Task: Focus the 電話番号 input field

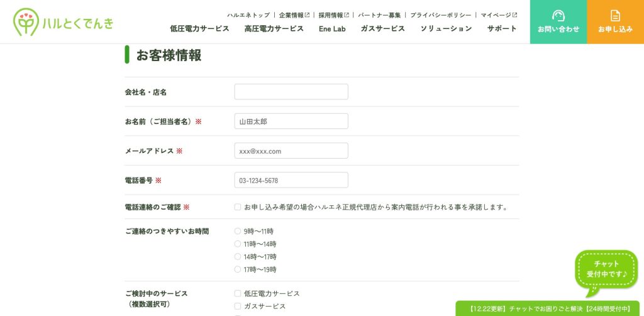Action: [291, 180]
